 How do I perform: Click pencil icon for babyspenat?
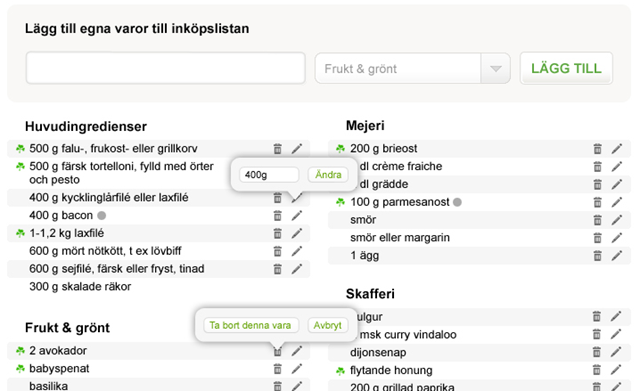click(297, 369)
